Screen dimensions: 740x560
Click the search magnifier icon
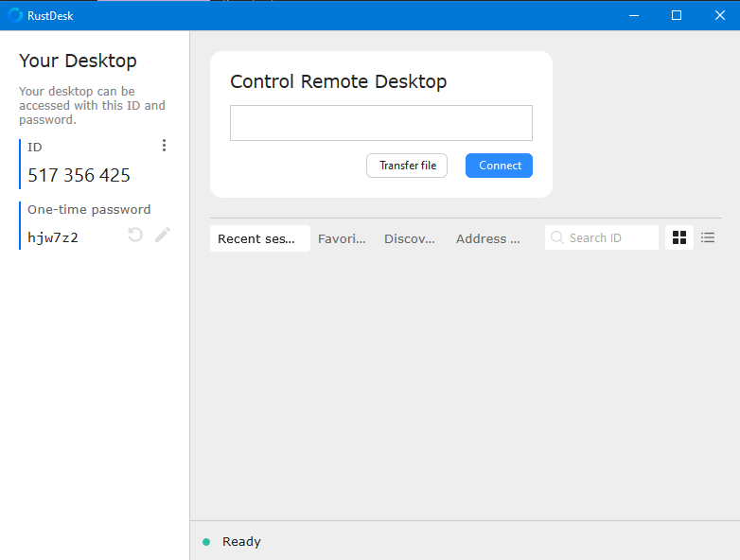[x=556, y=237]
